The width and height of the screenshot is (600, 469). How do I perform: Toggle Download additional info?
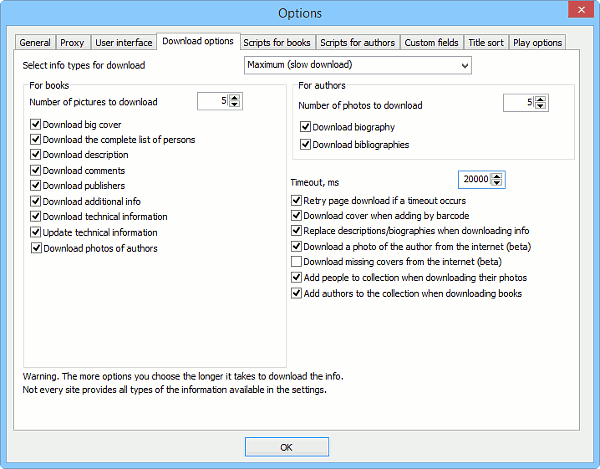36,201
